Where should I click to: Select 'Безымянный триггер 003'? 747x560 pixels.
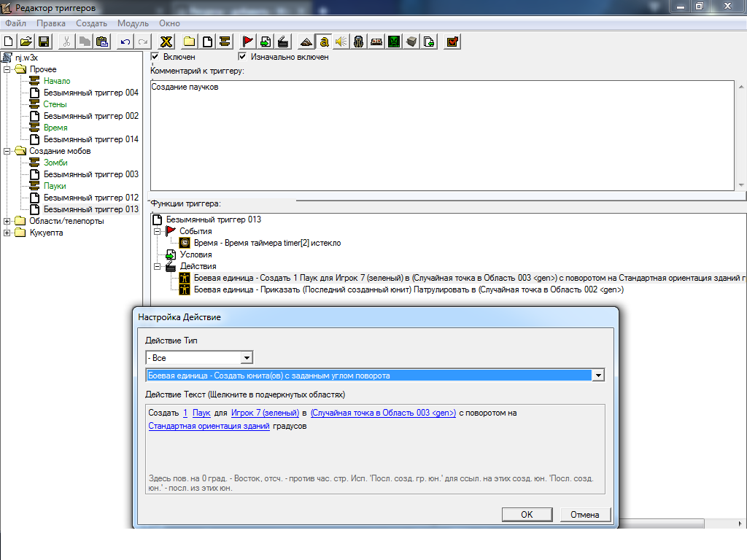(x=91, y=174)
